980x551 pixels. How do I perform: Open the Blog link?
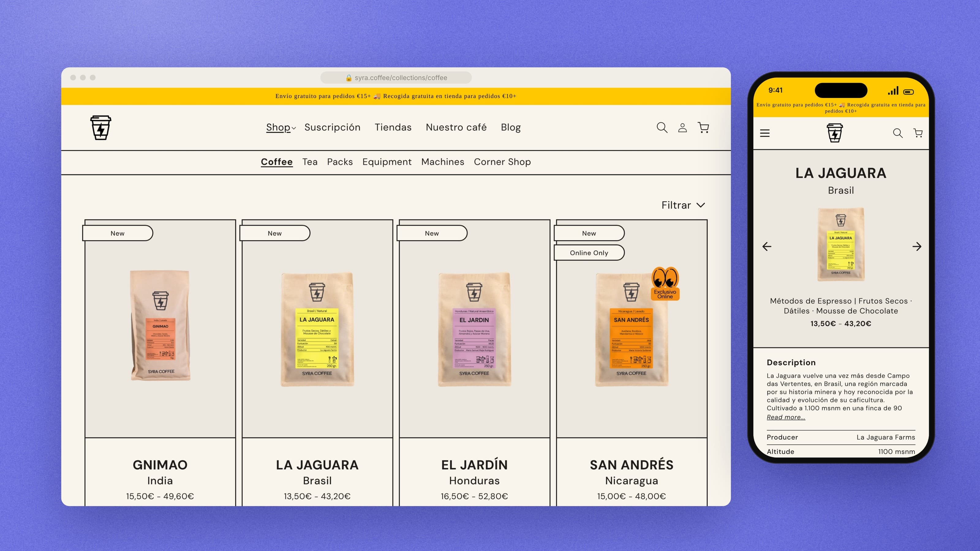(x=511, y=127)
